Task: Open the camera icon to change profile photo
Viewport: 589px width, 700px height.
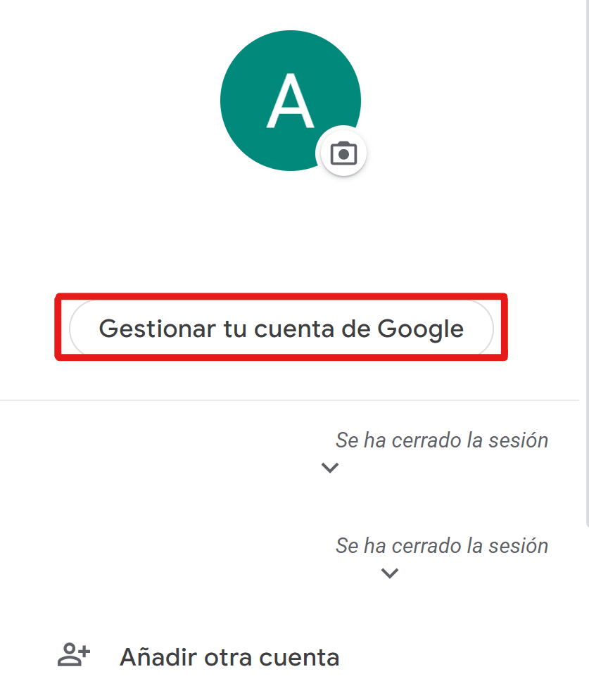Action: click(x=343, y=154)
